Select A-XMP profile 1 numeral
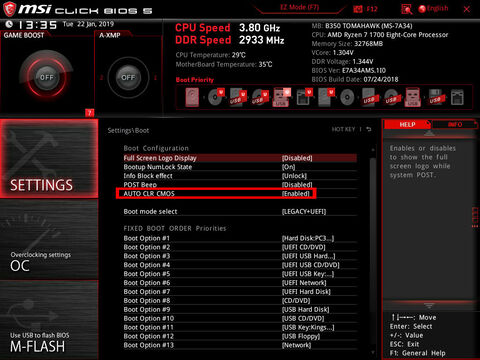 point(155,78)
